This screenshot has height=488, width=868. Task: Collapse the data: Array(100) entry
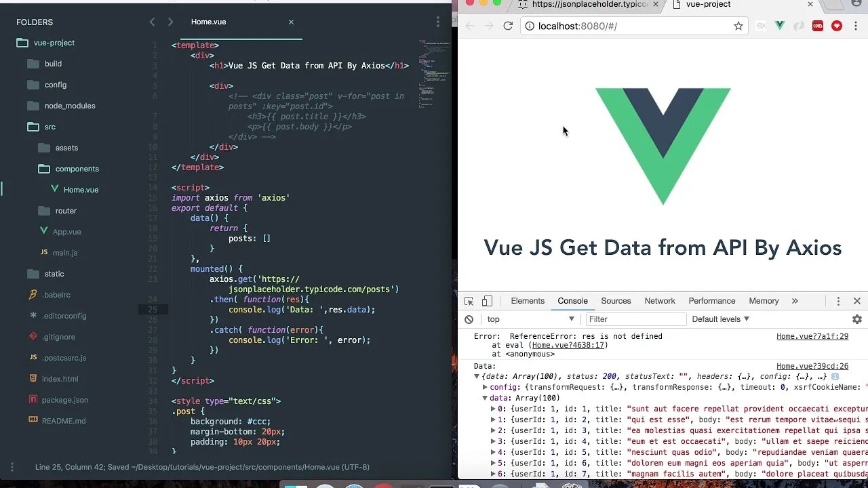click(x=485, y=399)
